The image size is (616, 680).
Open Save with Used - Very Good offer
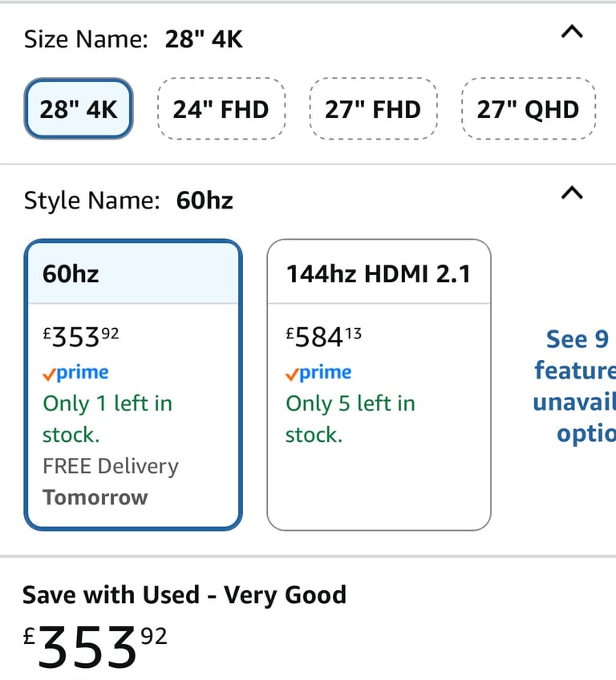click(184, 594)
